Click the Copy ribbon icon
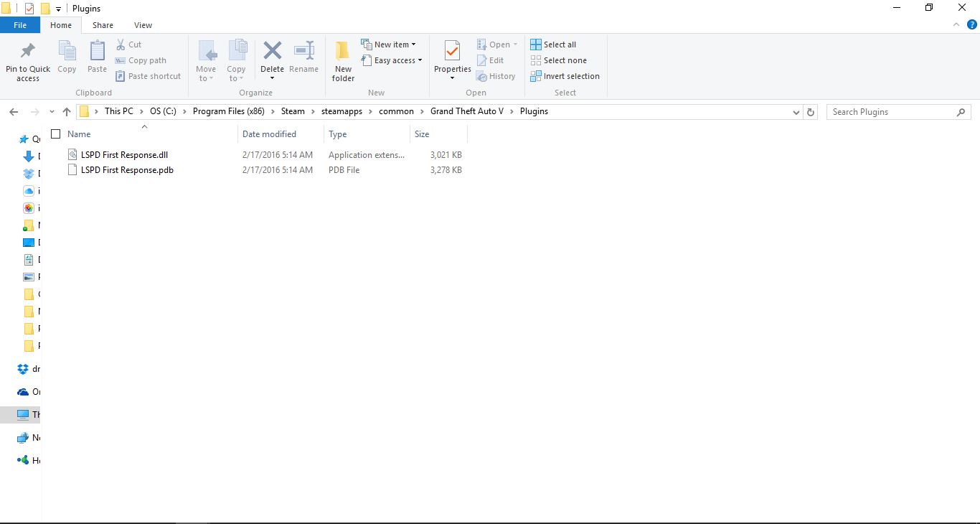The width and height of the screenshot is (980, 524). [67, 52]
